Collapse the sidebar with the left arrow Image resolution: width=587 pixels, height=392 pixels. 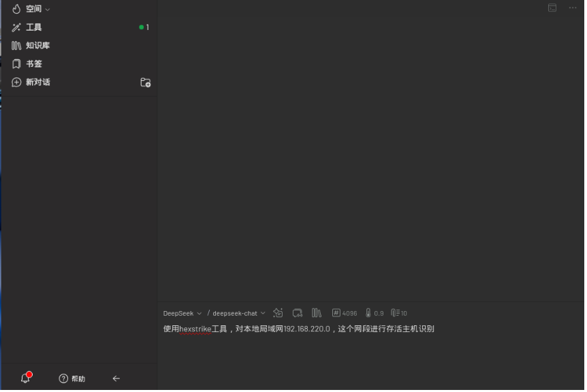[x=116, y=378]
